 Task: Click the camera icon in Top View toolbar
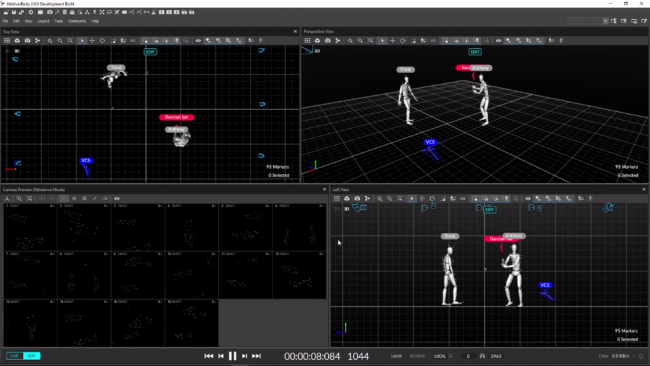[27, 41]
